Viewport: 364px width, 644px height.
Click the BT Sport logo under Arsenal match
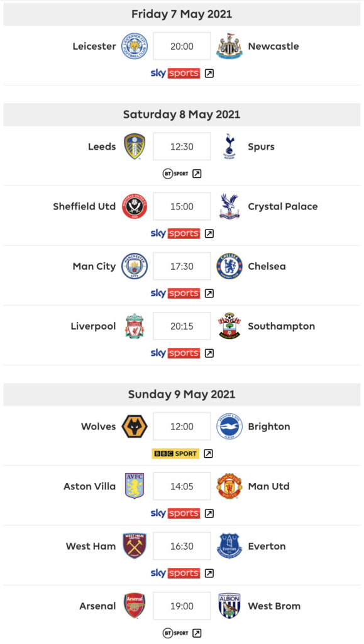[175, 633]
